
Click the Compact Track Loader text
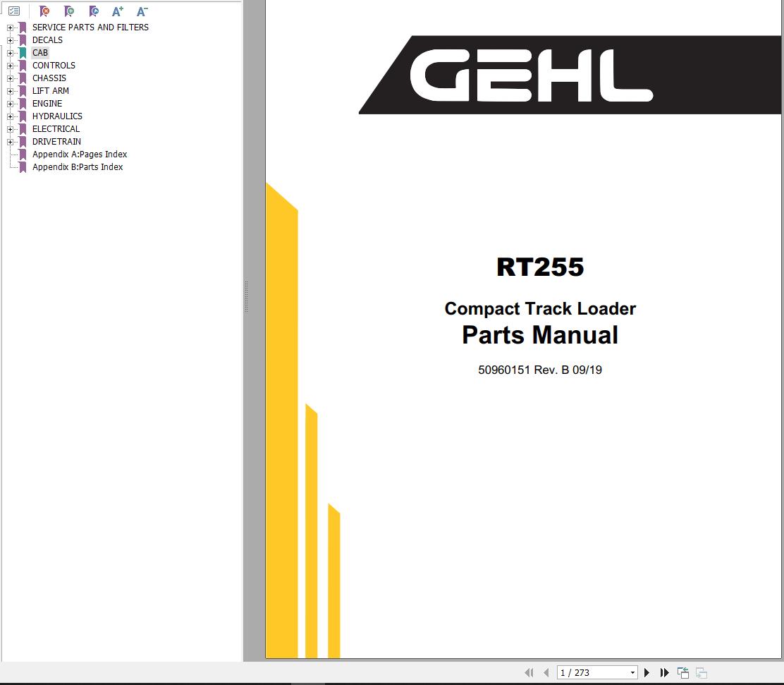540,308
